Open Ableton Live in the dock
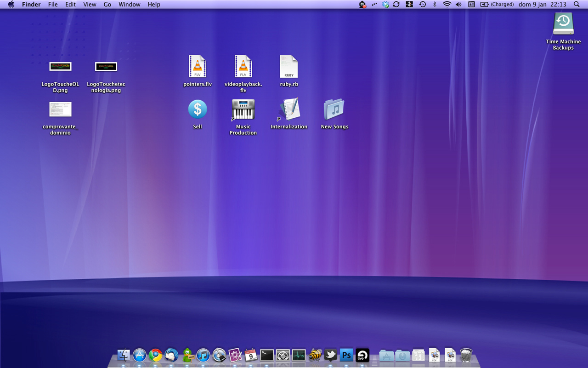The height and width of the screenshot is (368, 588). tap(362, 355)
